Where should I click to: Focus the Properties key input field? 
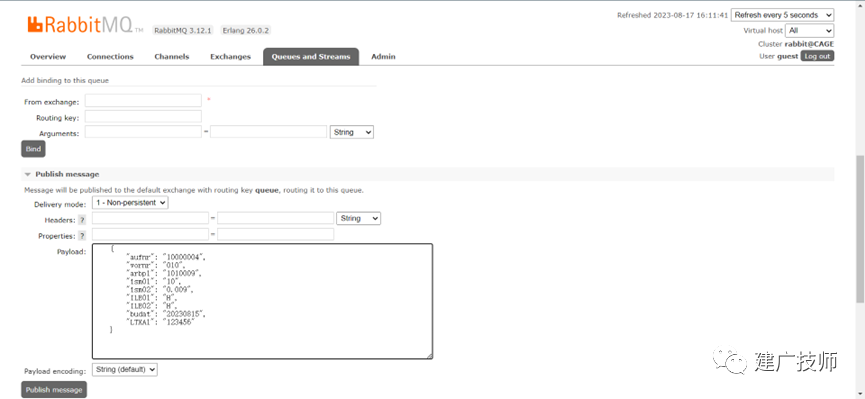pyautogui.click(x=151, y=235)
